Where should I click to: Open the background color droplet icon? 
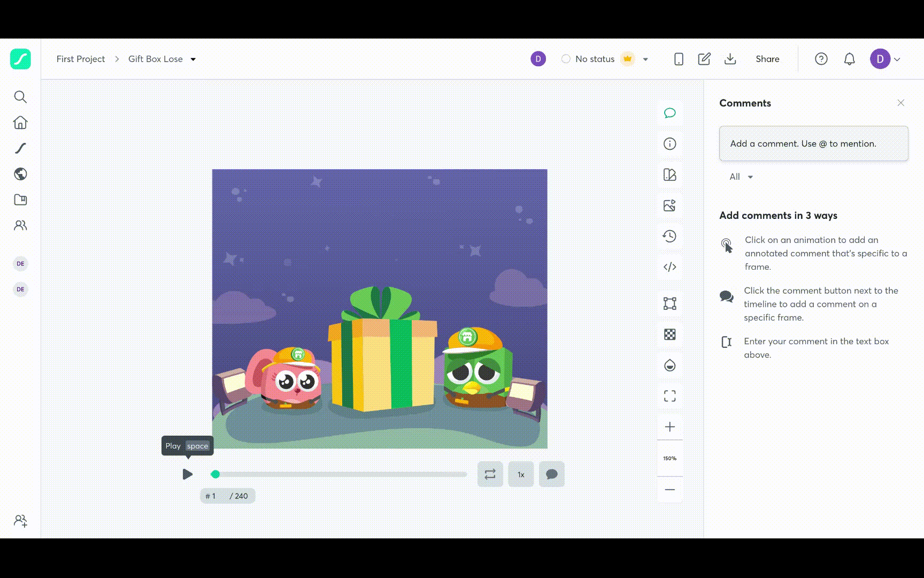click(x=670, y=366)
